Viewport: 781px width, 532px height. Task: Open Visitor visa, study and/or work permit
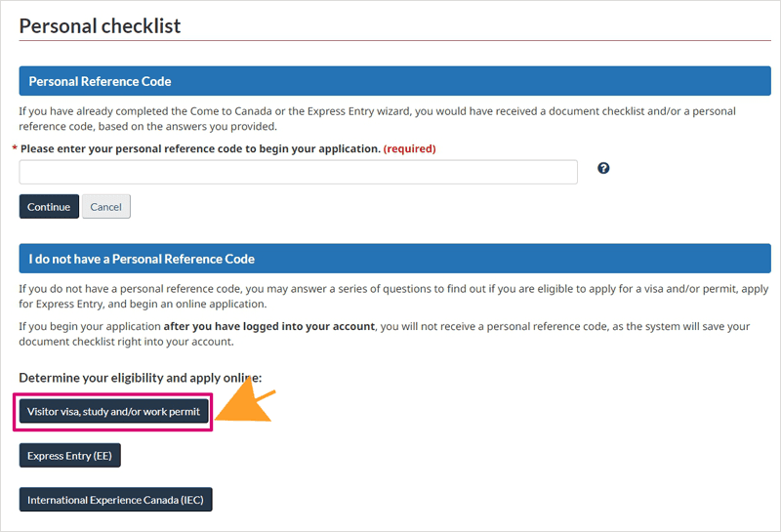click(113, 412)
